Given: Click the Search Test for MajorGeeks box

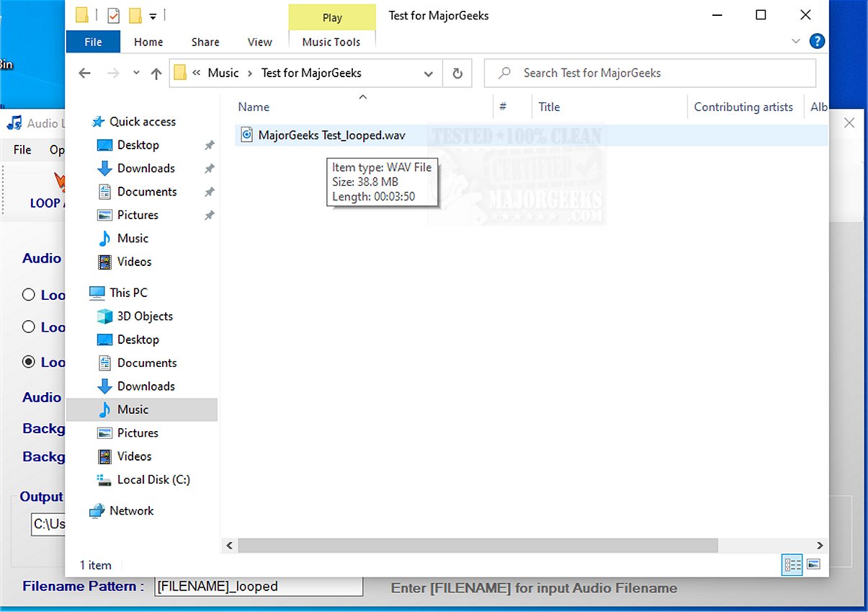Looking at the screenshot, I should [650, 73].
